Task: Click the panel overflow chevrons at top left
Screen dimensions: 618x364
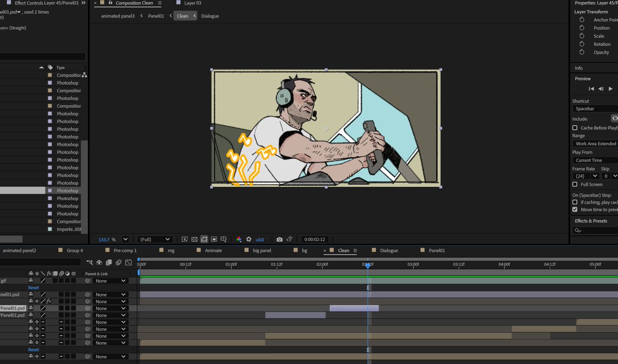Action: 83,3
